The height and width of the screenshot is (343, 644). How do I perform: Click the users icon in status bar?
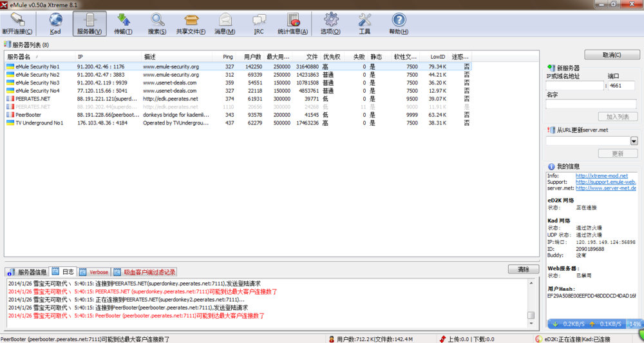click(x=332, y=339)
